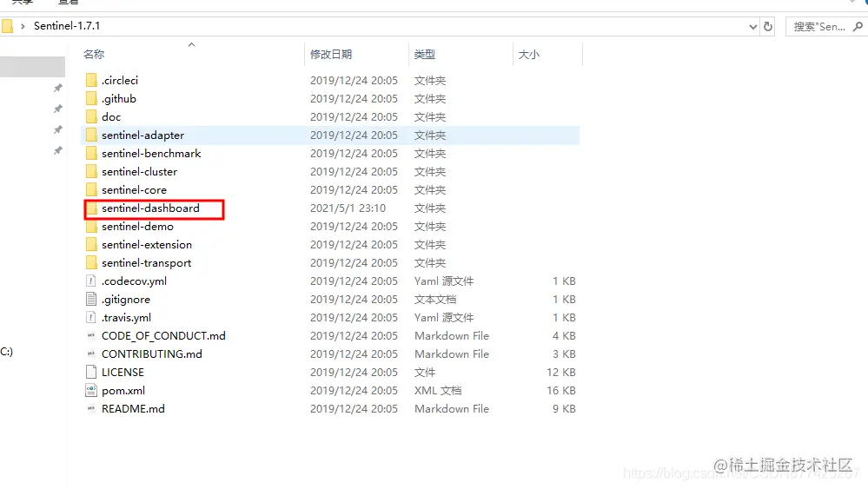This screenshot has height=489, width=868.
Task: Select the sentinel-cluster folder name
Action: [x=140, y=171]
